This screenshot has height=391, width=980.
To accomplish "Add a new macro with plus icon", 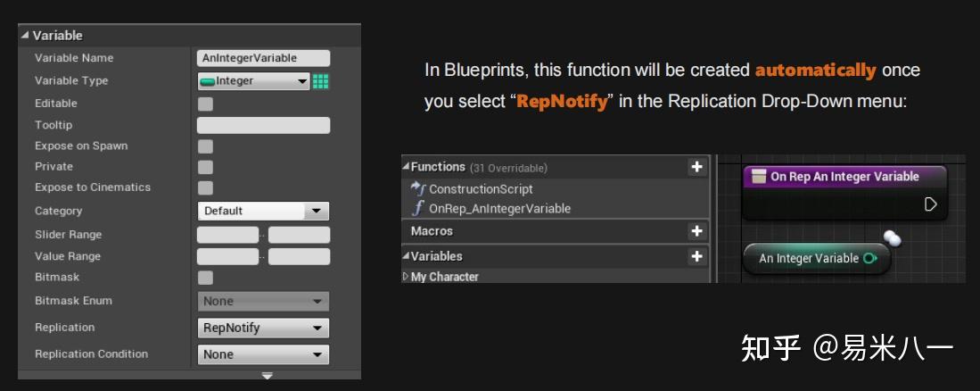I will (696, 231).
